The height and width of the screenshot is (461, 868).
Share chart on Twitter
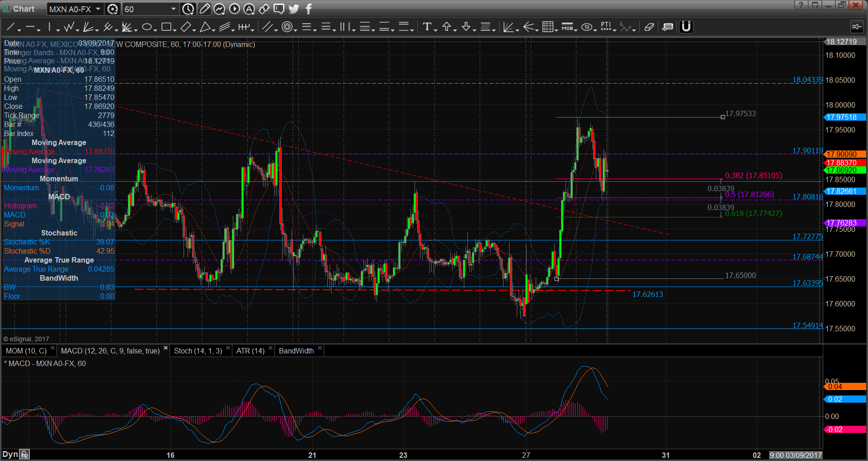click(294, 9)
